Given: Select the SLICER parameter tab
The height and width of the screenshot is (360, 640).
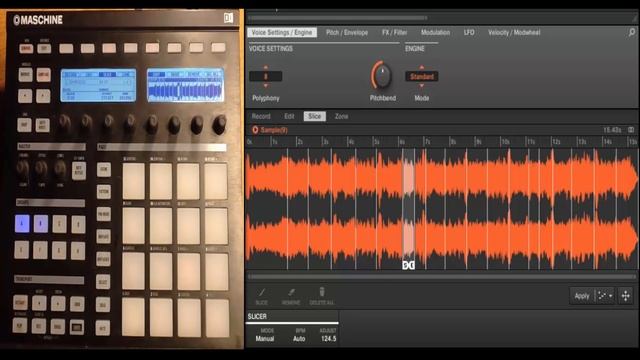Looking at the screenshot, I should 257,316.
